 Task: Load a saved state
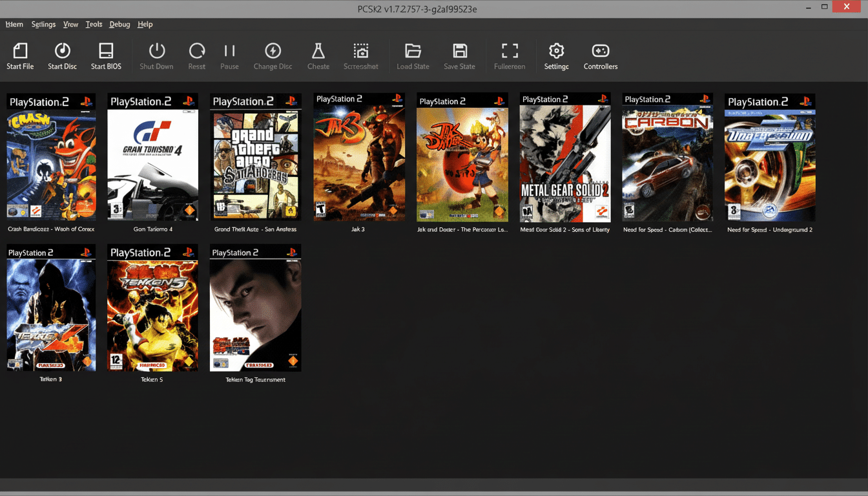[413, 55]
